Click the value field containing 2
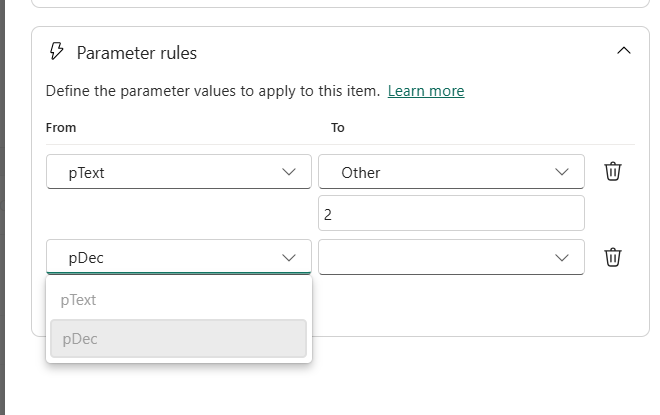Image resolution: width=660 pixels, height=415 pixels. click(450, 213)
